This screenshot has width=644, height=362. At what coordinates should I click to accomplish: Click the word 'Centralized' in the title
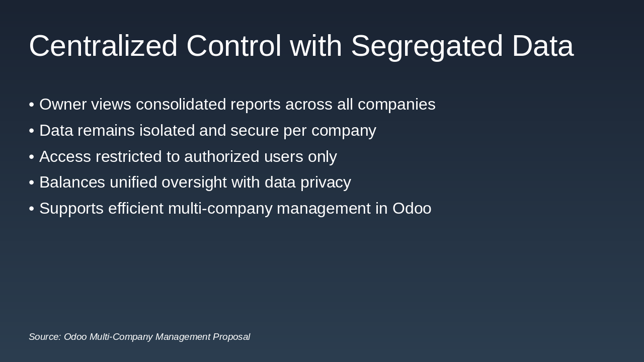[103, 46]
